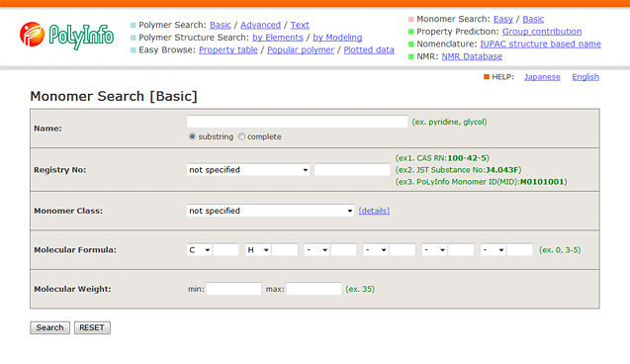Open the C element dropdown
630x364 pixels.
coord(200,250)
